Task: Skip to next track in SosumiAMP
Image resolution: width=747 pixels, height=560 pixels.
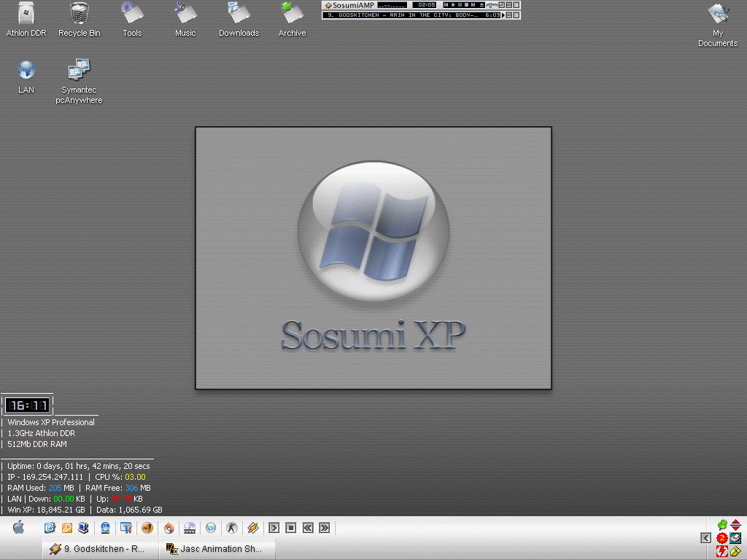Action: 473,5
